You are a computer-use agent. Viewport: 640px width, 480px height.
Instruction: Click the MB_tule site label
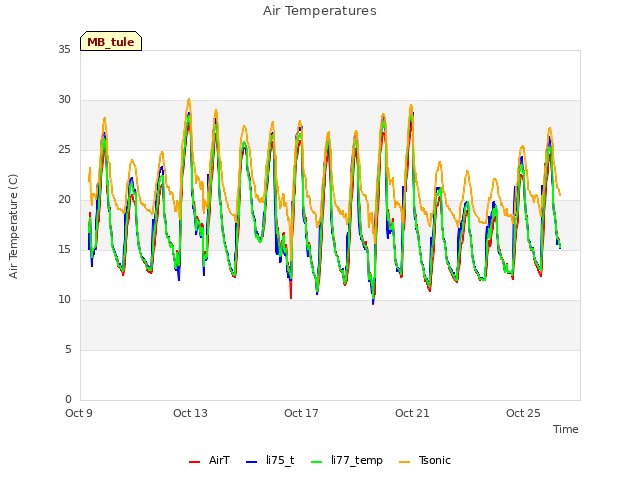[111, 41]
